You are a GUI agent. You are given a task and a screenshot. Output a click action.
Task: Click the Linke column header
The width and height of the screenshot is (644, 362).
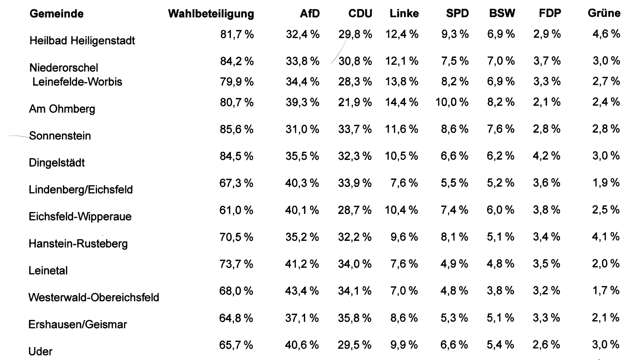click(x=404, y=13)
